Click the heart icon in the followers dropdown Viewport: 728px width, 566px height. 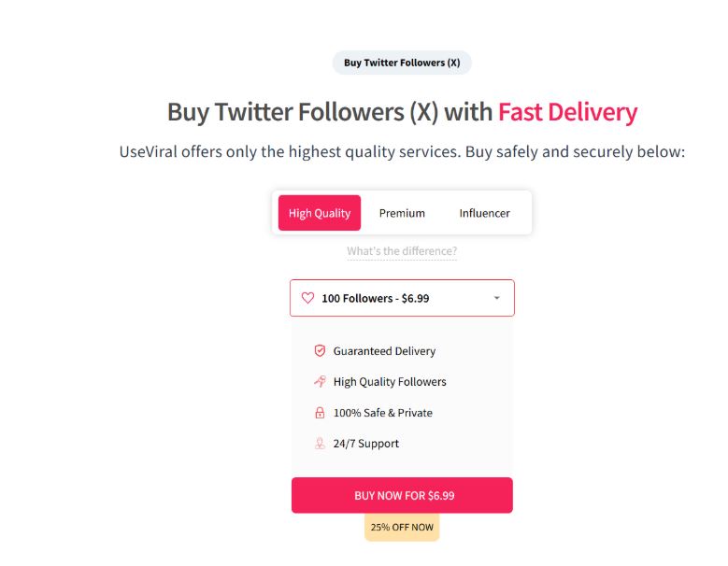tap(307, 299)
